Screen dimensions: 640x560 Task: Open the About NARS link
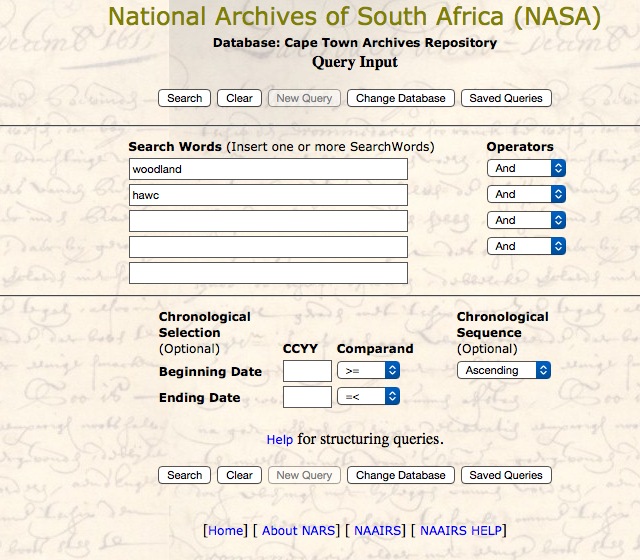[299, 530]
